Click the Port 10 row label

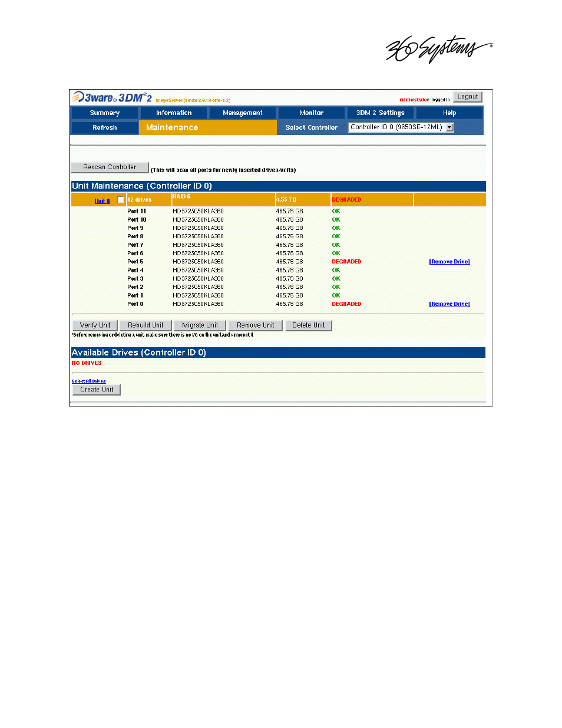[137, 219]
